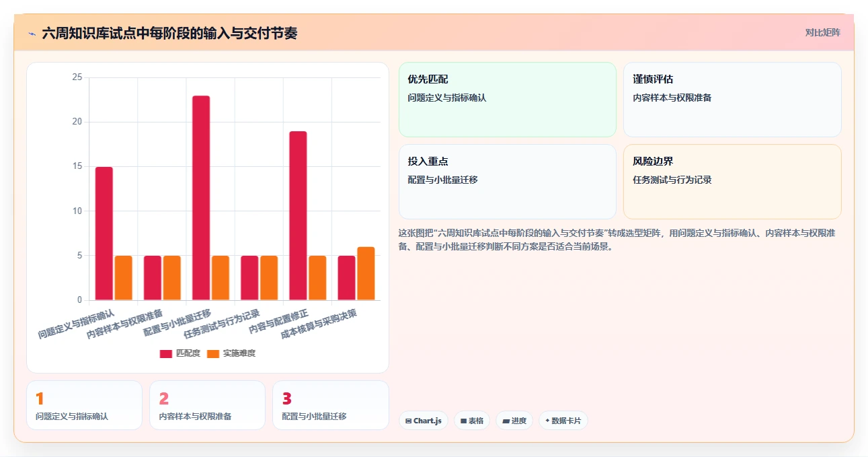Click the orange 实施难度 legend swatch

213,353
